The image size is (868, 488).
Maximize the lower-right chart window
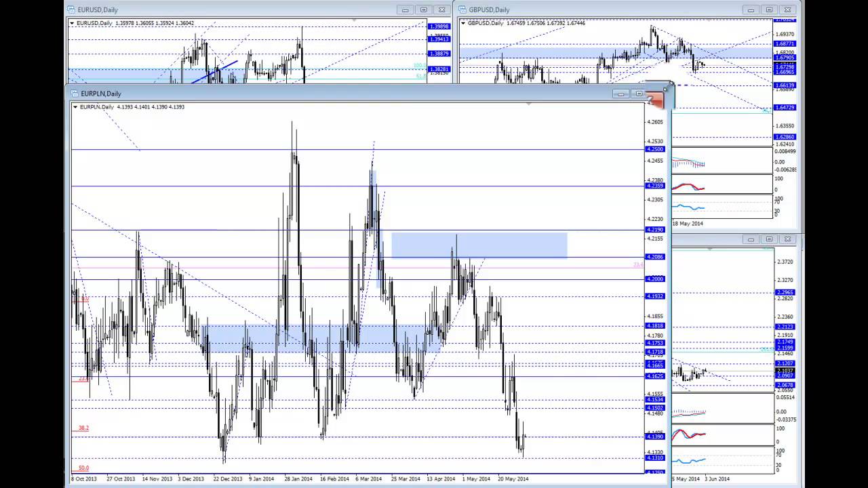click(x=769, y=239)
